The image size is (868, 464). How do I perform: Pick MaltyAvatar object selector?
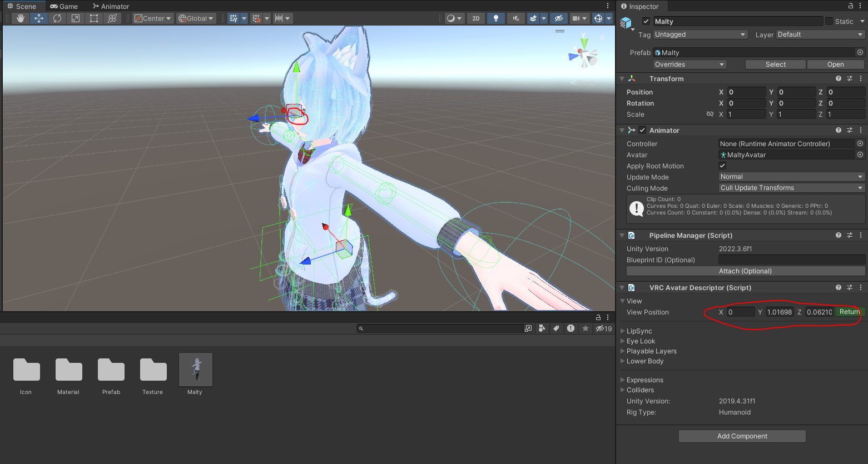click(x=860, y=154)
